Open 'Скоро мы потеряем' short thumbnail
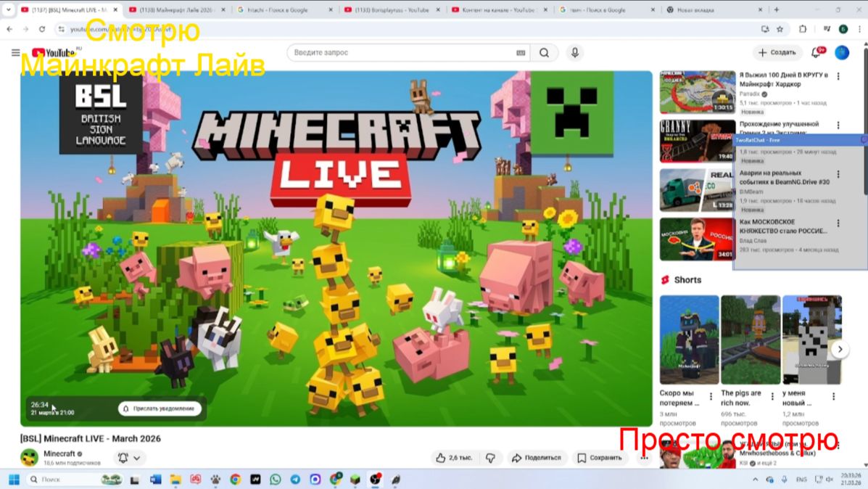Screen dimensions: 868x489 coord(689,340)
